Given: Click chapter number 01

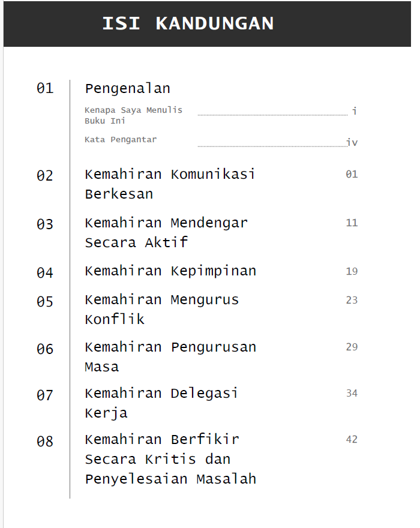Looking at the screenshot, I should 45,89.
